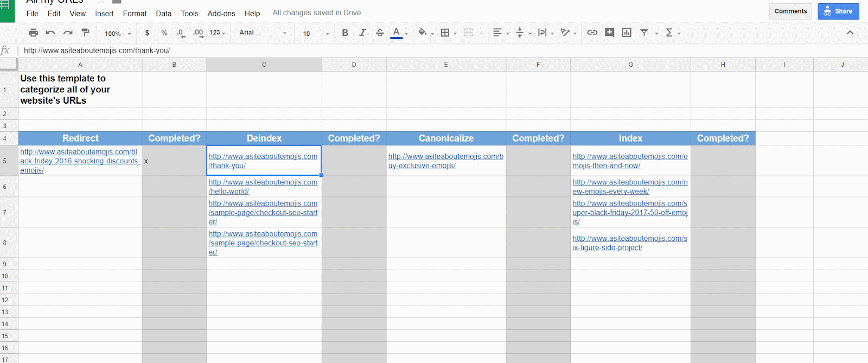Click the Functions sigma icon
Screen dimensions: 868x363
tap(669, 33)
